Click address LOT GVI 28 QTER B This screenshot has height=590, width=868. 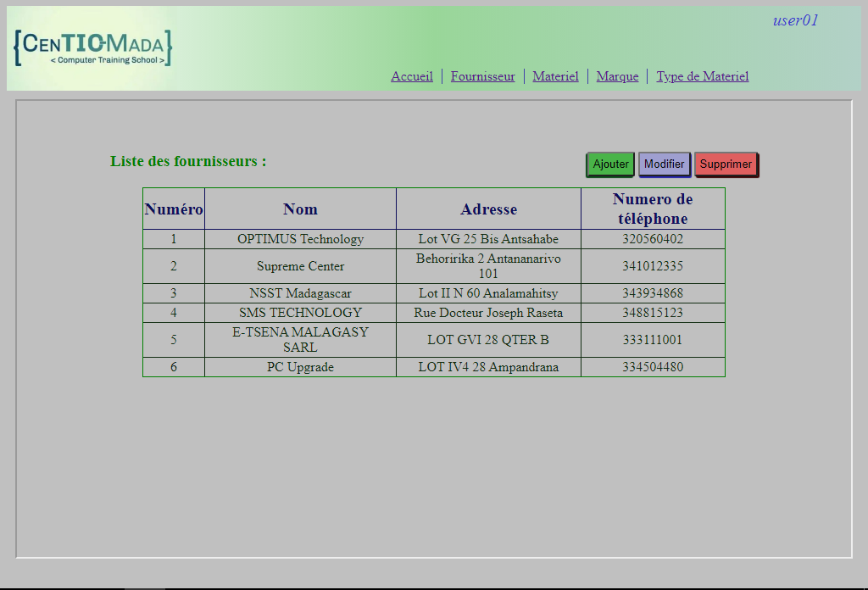[x=489, y=340]
